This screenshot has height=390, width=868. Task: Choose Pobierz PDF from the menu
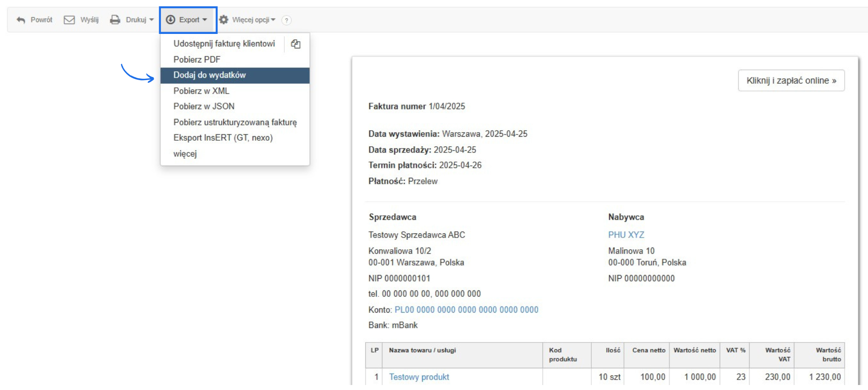coord(197,60)
